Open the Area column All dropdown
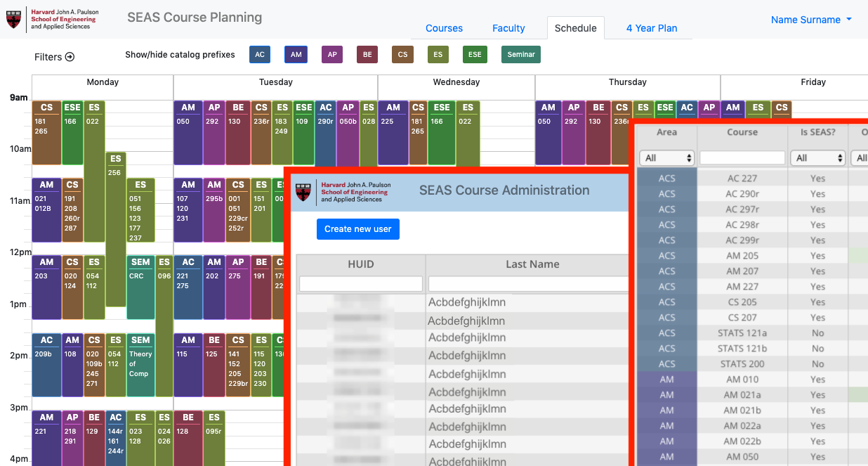Image resolution: width=868 pixels, height=466 pixels. point(666,158)
